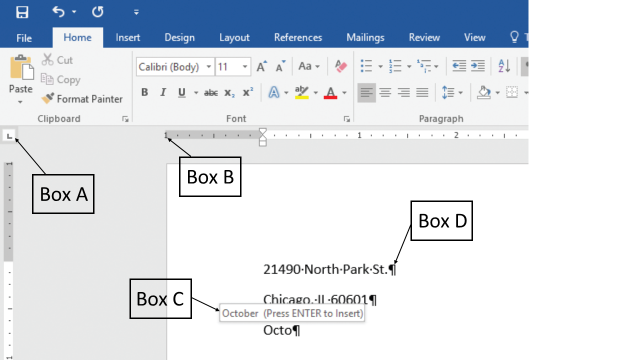This screenshot has width=640, height=360.
Task: Save the document using the floppy disk icon
Action: pos(22,12)
